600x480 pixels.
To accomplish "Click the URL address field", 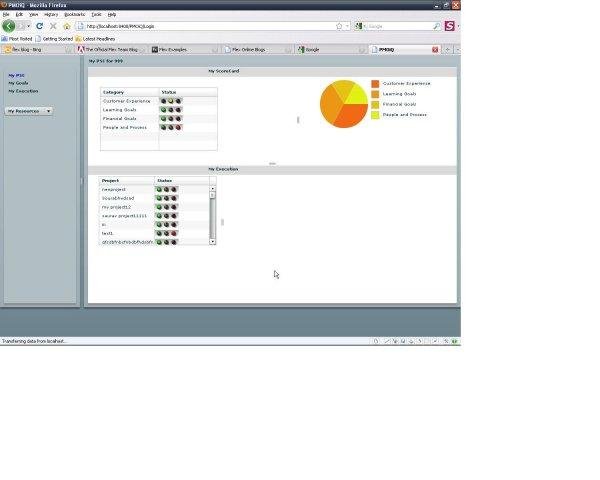I will pos(209,26).
